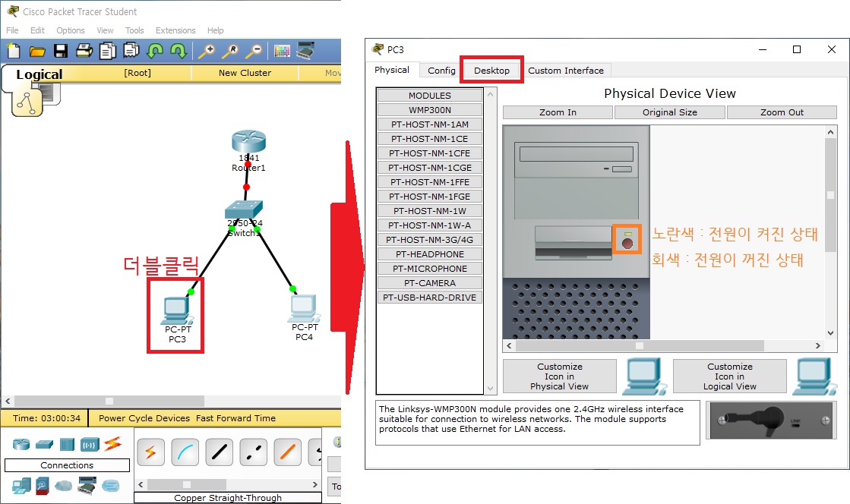Open the Options menu
The height and width of the screenshot is (504, 850).
click(71, 30)
